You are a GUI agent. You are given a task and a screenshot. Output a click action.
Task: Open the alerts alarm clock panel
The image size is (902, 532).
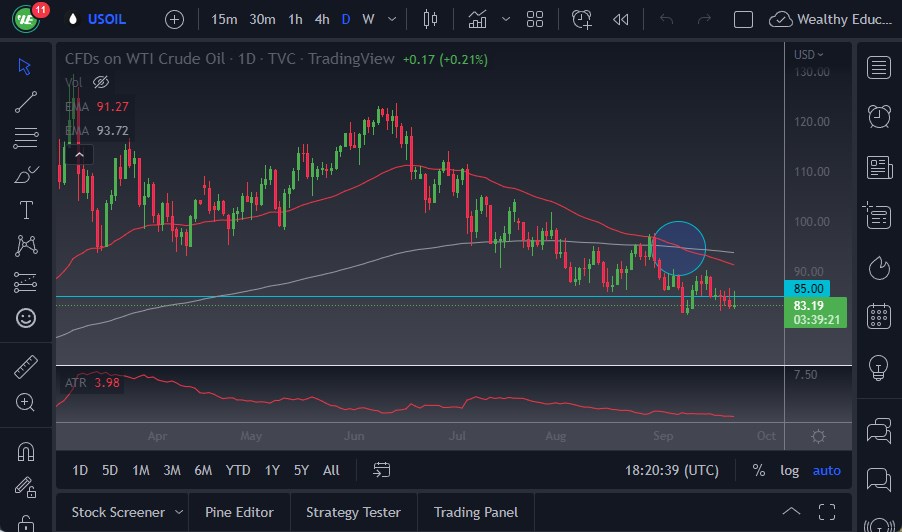coord(879,116)
